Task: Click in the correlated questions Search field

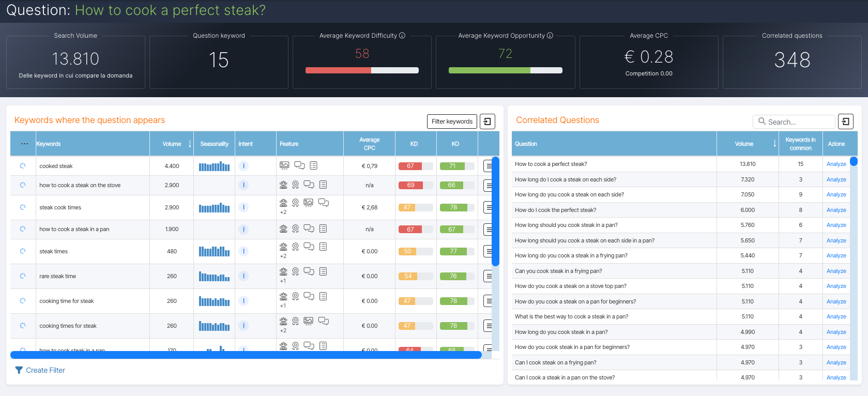Action: pyautogui.click(x=794, y=121)
